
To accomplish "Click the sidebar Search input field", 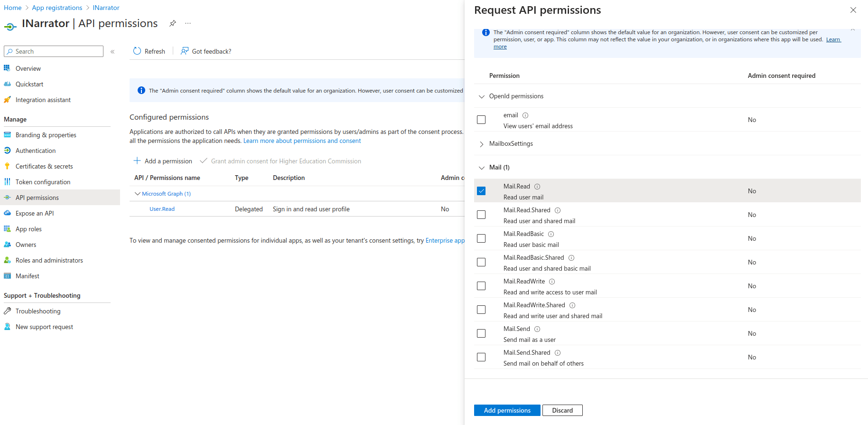I will point(54,51).
